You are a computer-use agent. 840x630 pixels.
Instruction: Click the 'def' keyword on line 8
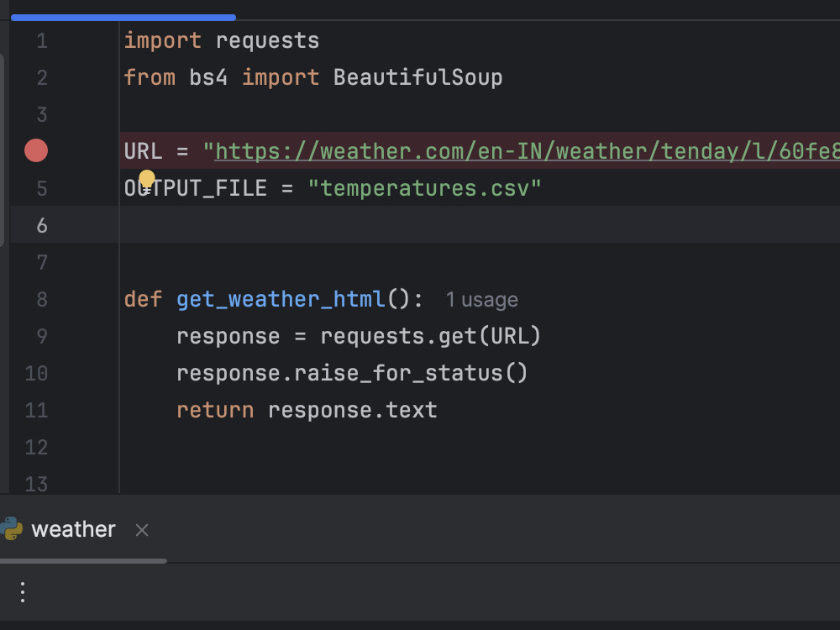[x=143, y=299]
